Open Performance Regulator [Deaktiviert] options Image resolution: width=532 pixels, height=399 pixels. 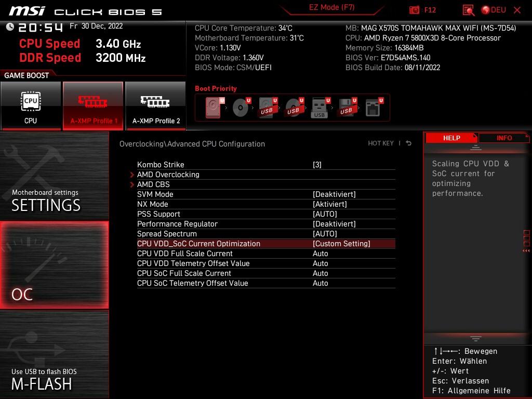pos(334,223)
